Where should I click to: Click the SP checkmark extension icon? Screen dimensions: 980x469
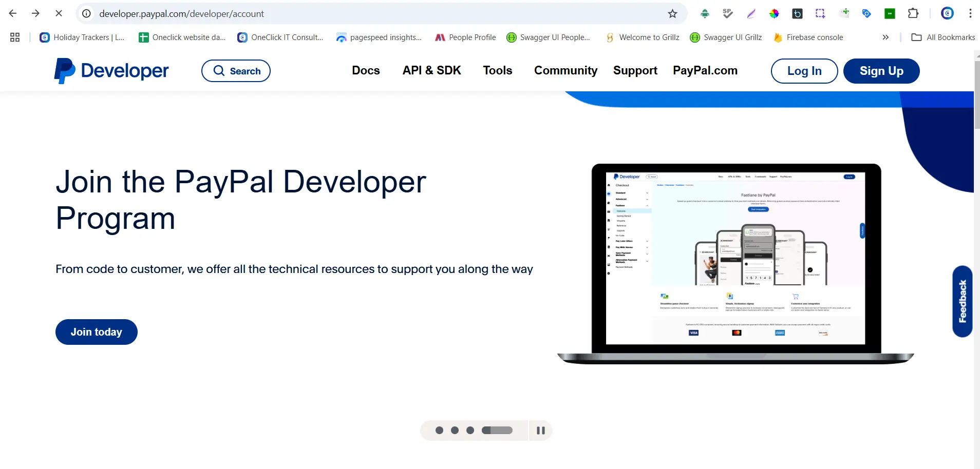tap(728, 14)
